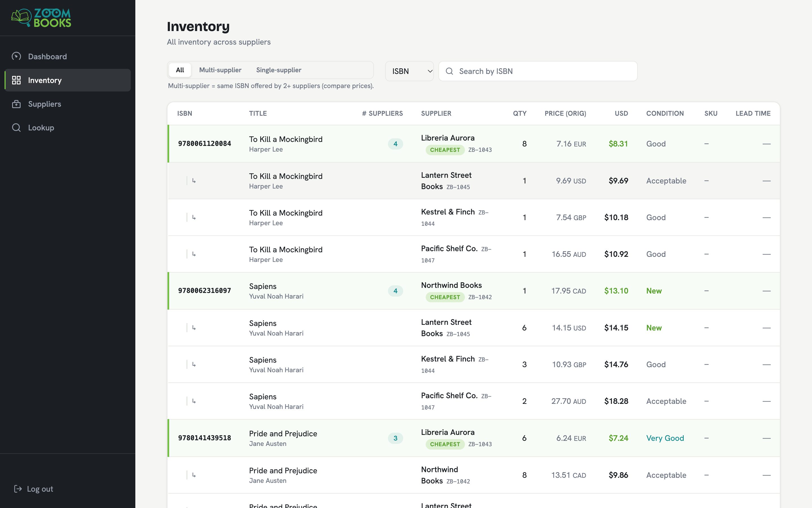Click the ISBN column header

(185, 113)
